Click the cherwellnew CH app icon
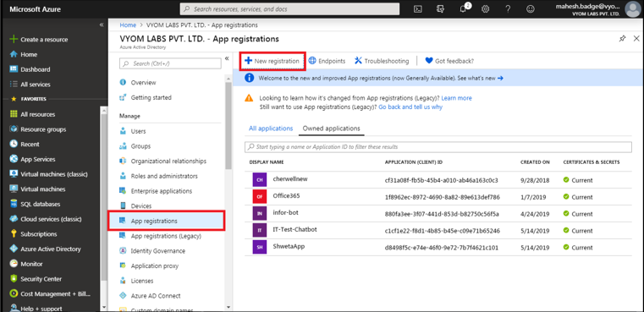 pyautogui.click(x=259, y=180)
